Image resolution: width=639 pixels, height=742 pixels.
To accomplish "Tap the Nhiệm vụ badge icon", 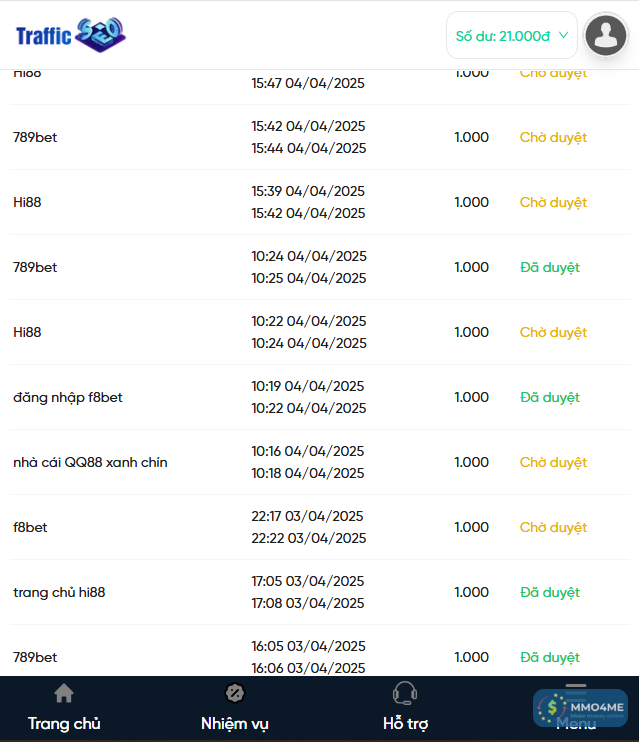I will point(235,693).
